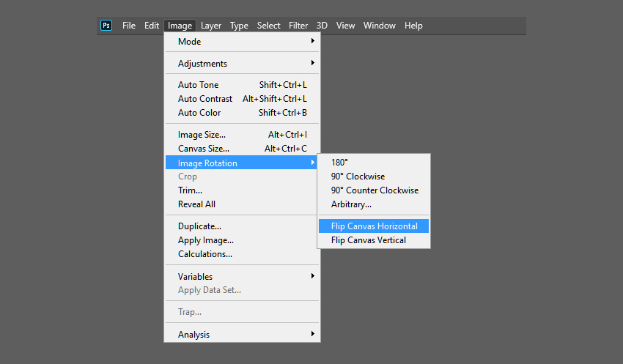Image resolution: width=623 pixels, height=364 pixels.
Task: Click the Photoshop Ps logo icon
Action: [106, 26]
